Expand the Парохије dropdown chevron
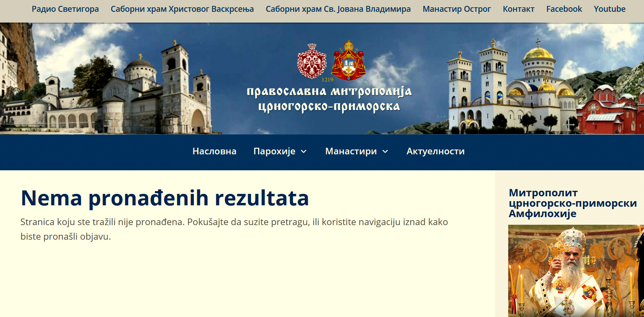This screenshot has width=644, height=317. coord(304,152)
